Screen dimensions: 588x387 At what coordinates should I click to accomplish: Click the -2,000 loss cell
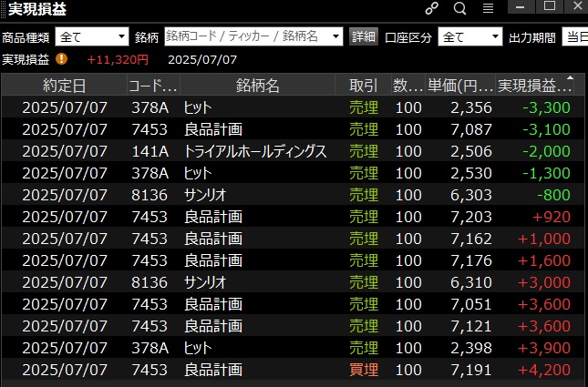pyautogui.click(x=546, y=151)
